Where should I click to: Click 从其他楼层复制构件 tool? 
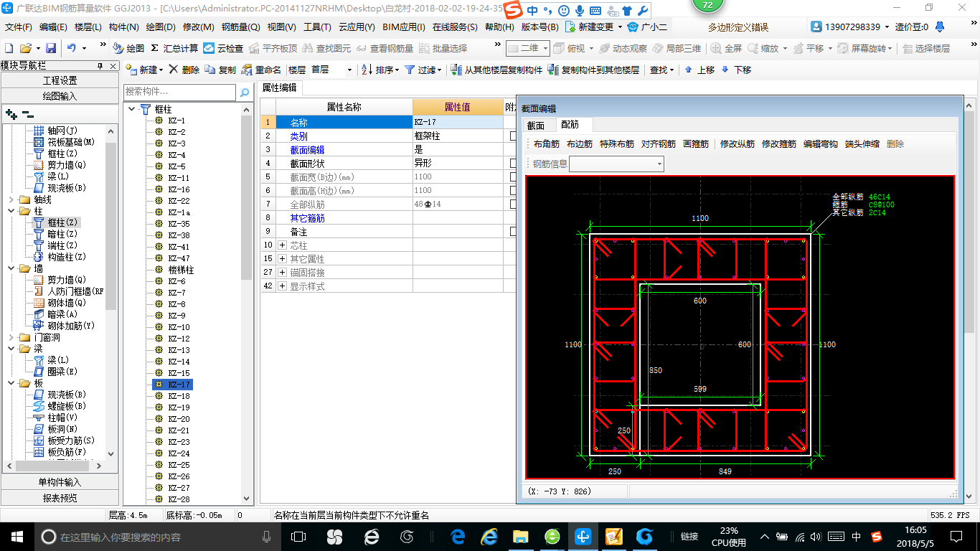coord(496,70)
